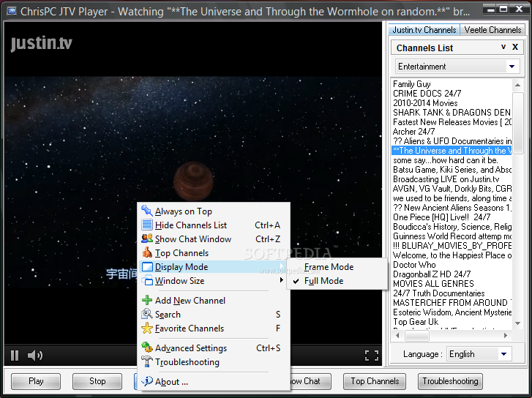Switch to the Veetle Channels tab
532x398 pixels.
(x=492, y=30)
